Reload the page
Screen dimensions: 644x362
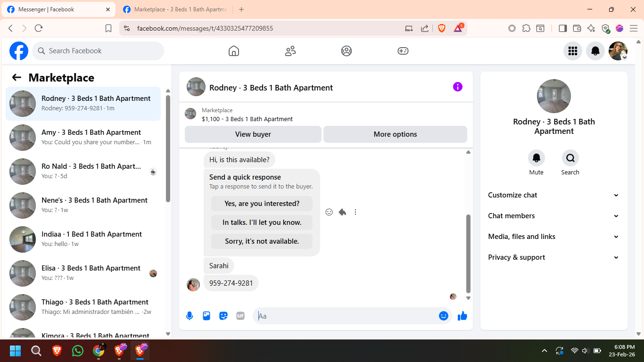click(39, 28)
